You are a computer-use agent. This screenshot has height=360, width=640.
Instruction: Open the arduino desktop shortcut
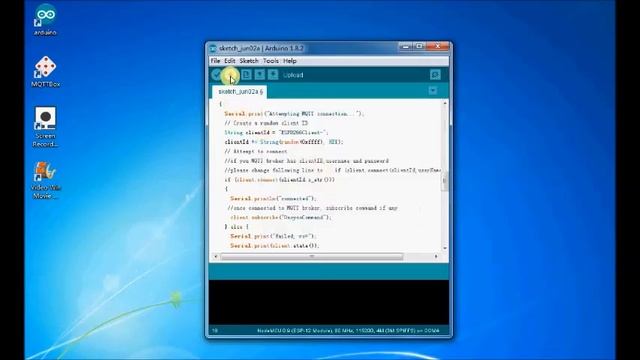point(45,20)
